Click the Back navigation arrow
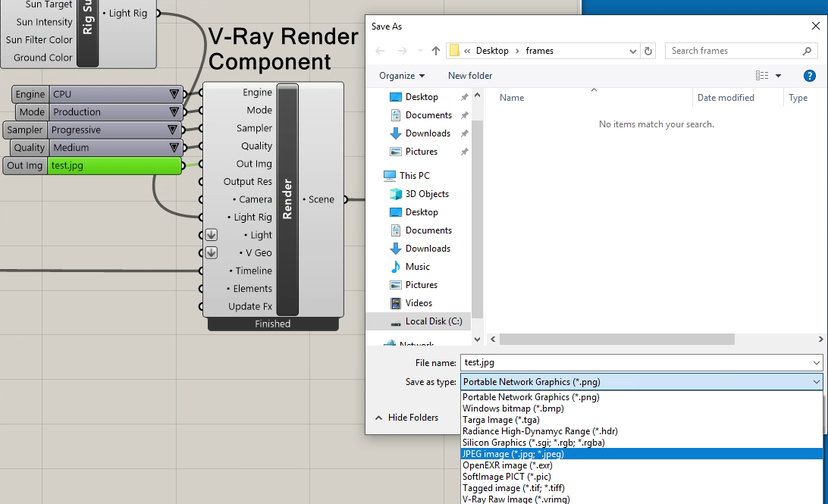The width and height of the screenshot is (828, 504). click(x=380, y=51)
